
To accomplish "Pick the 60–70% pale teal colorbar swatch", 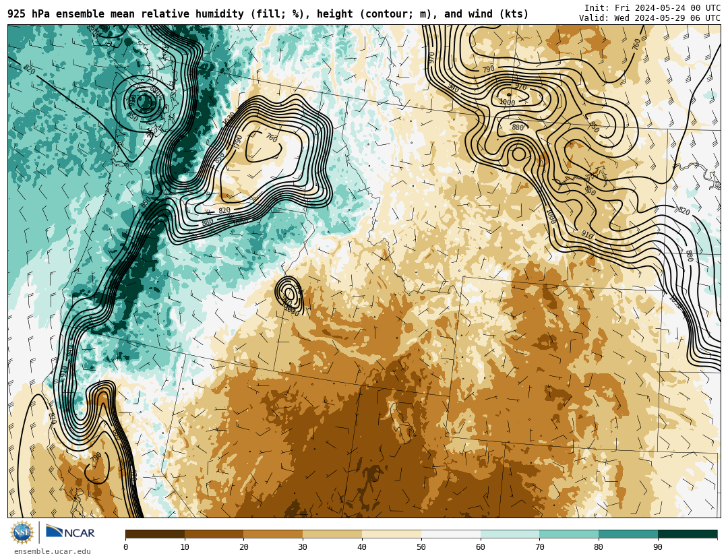I will coord(510,534).
